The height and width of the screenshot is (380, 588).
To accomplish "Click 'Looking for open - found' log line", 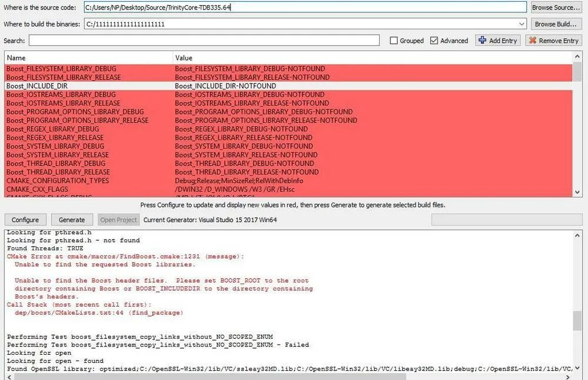I will (x=55, y=361).
